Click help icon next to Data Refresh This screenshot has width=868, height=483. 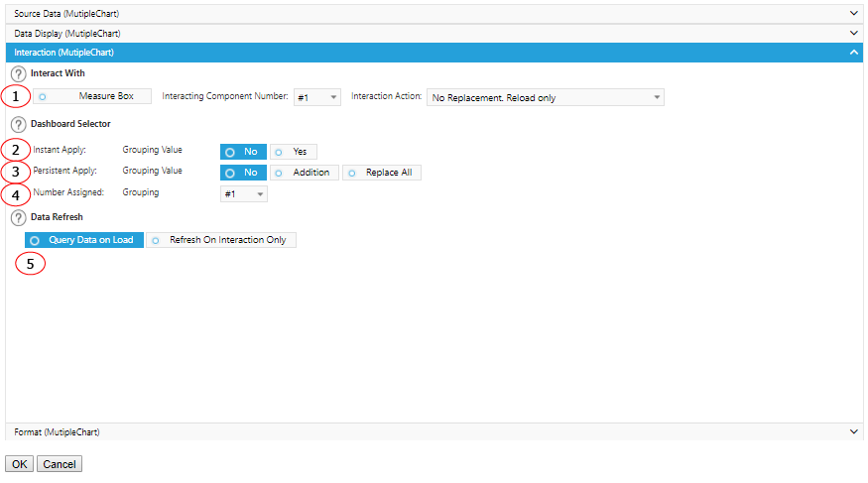(x=18, y=217)
